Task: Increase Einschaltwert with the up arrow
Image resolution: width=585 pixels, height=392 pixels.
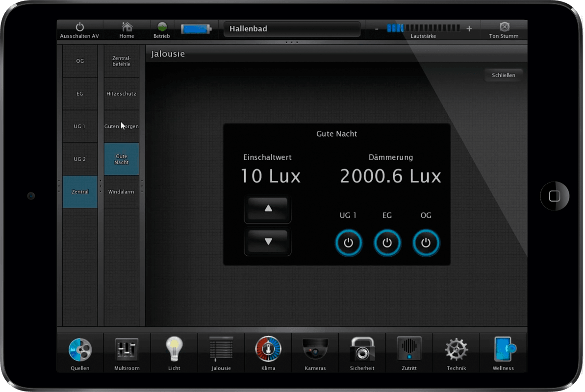Action: (x=268, y=209)
